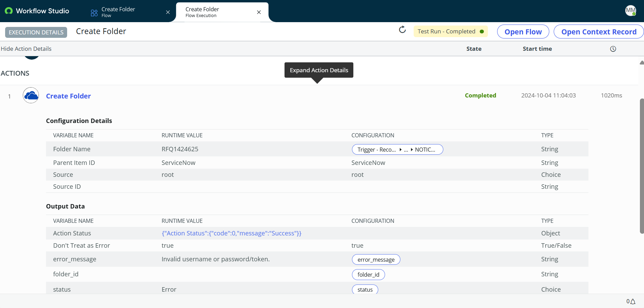Click the folder_id configuration pill
This screenshot has height=308, width=644.
pos(368,274)
